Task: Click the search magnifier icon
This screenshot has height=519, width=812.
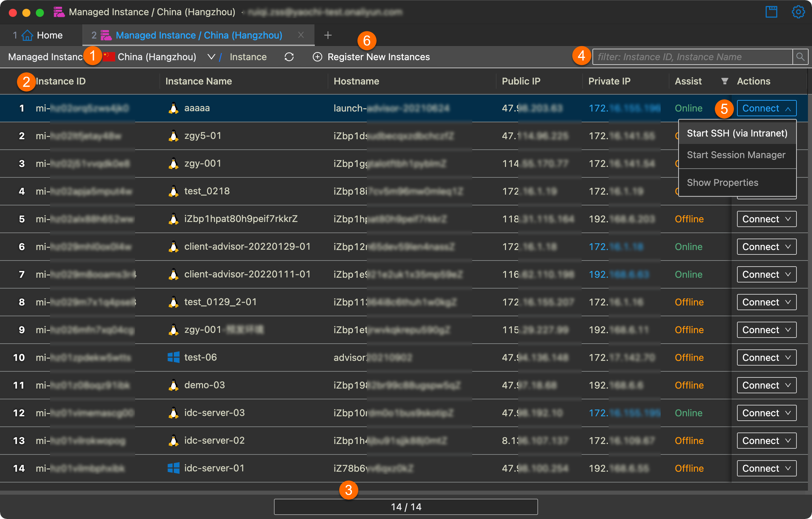Action: pos(800,57)
